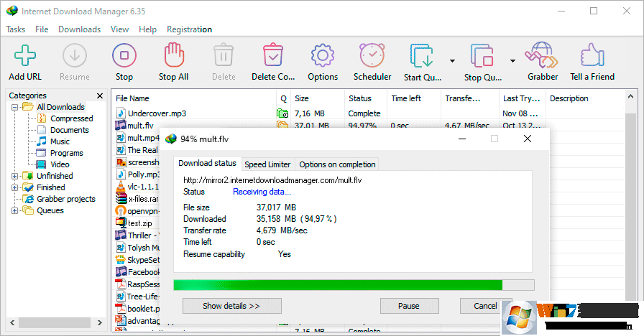Open the File menu

(x=42, y=29)
